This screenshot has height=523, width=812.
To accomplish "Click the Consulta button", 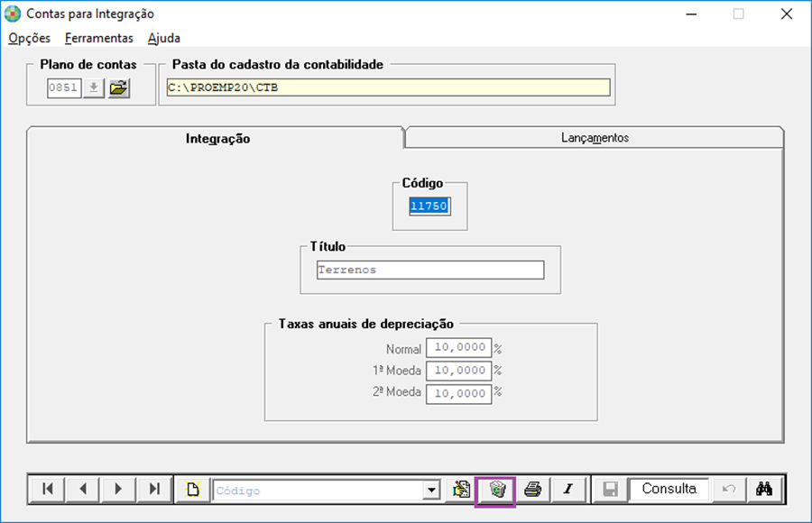I will pyautogui.click(x=669, y=489).
